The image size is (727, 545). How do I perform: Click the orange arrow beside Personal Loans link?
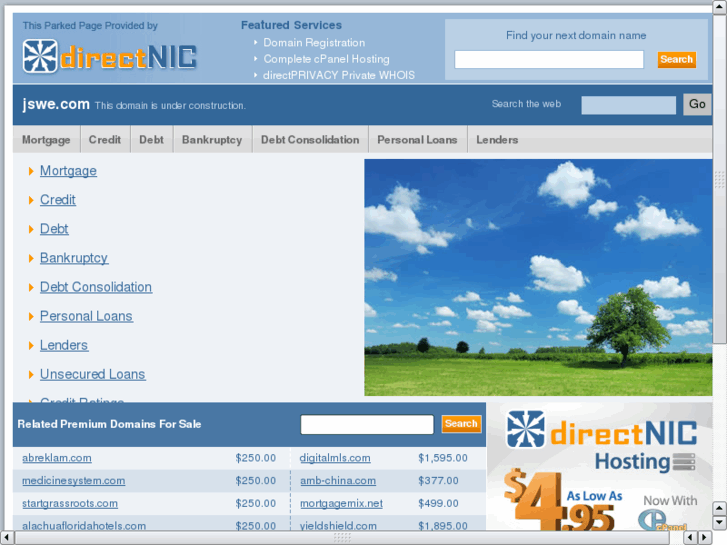(x=31, y=317)
